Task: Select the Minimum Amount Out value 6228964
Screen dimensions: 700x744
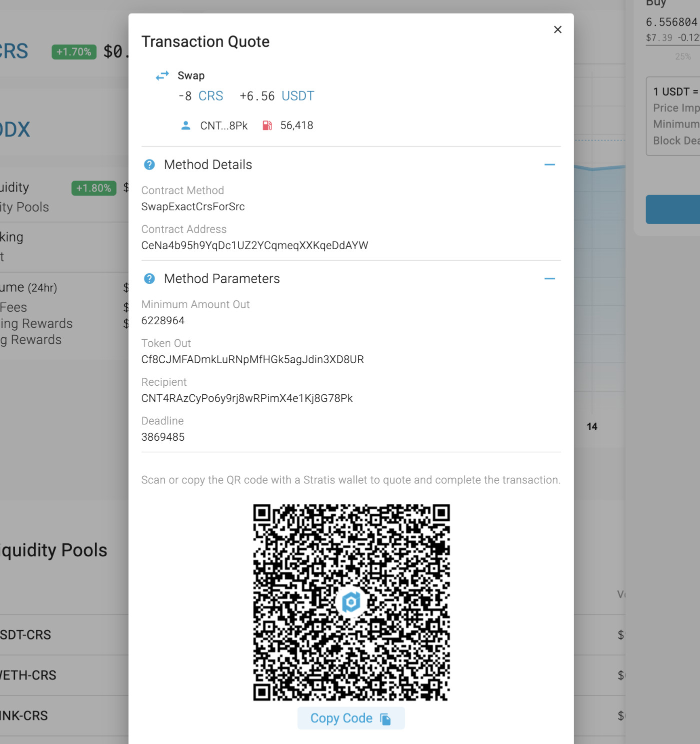Action: pyautogui.click(x=163, y=321)
